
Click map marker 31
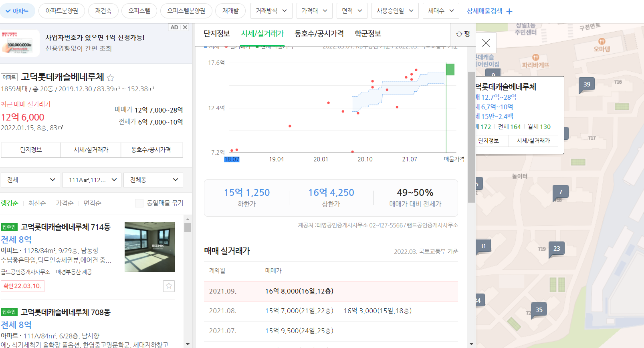tap(483, 246)
